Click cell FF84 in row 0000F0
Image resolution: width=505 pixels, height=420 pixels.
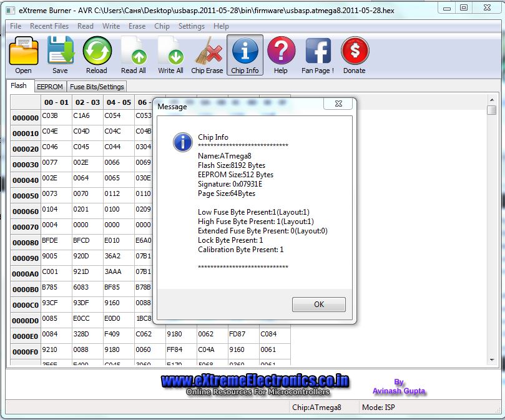181,352
